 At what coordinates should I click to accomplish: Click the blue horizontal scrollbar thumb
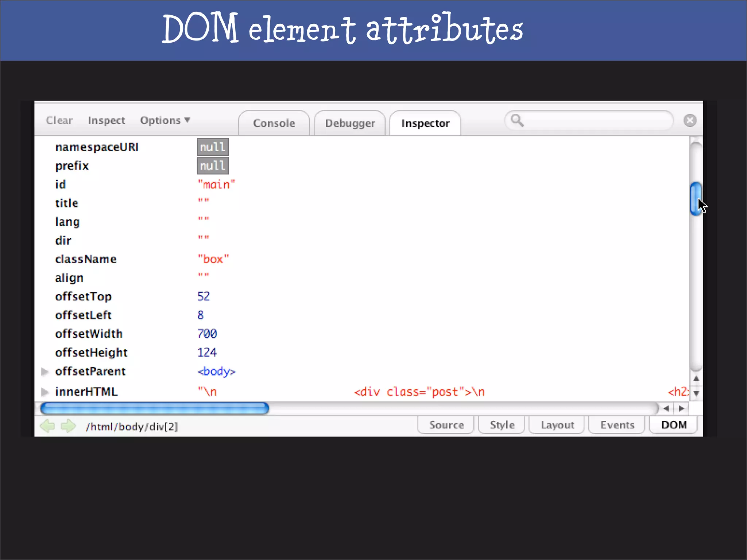[155, 408]
